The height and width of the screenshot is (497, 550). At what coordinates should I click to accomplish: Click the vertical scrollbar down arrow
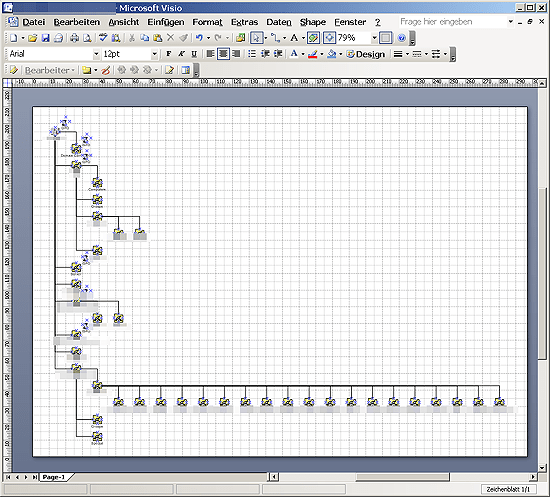(x=542, y=468)
